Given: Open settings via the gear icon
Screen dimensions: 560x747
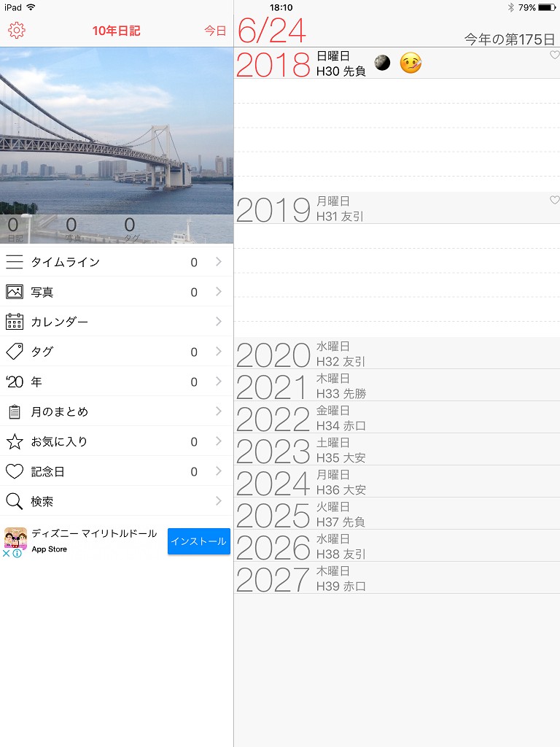Looking at the screenshot, I should [x=16, y=31].
